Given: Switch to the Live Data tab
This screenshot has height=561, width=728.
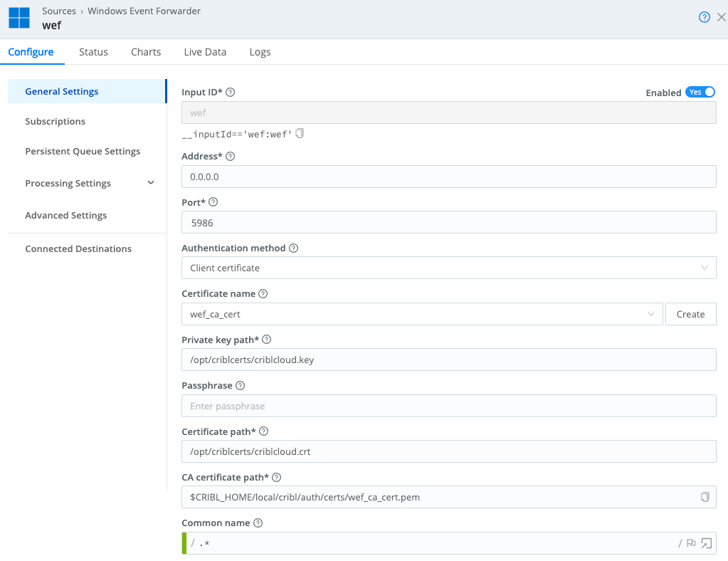Looking at the screenshot, I should pyautogui.click(x=205, y=51).
